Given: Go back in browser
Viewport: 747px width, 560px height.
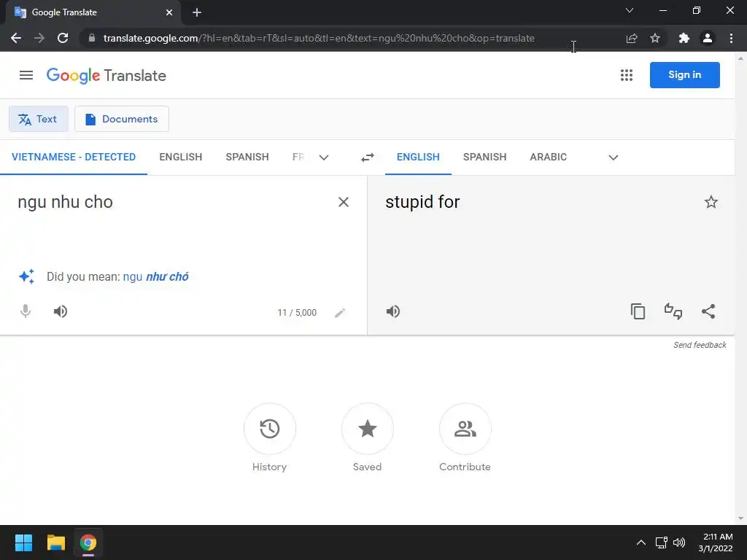Looking at the screenshot, I should [16, 38].
